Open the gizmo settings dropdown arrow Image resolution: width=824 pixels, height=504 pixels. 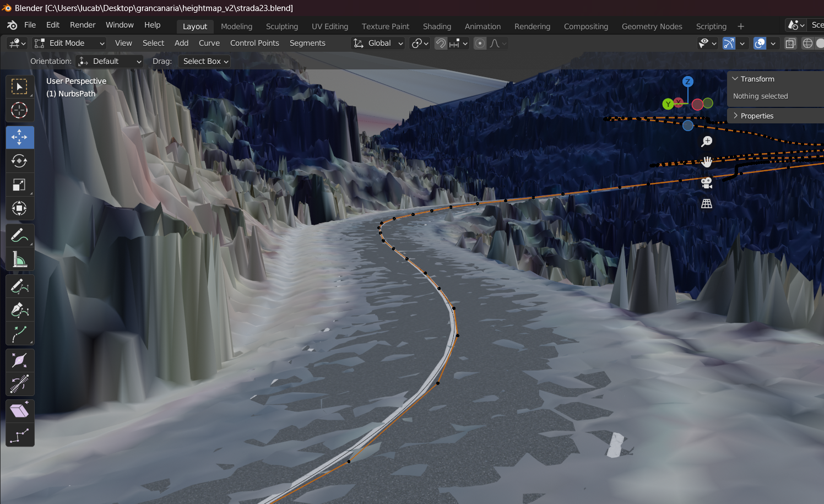click(742, 44)
